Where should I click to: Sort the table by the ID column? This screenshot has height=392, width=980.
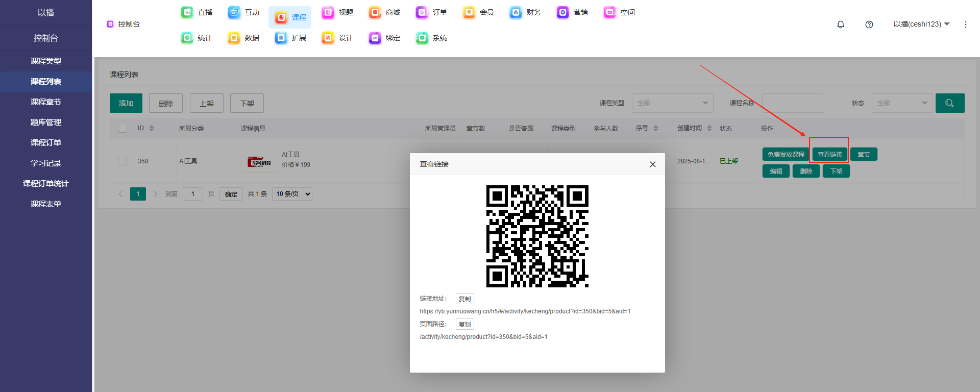[151, 128]
